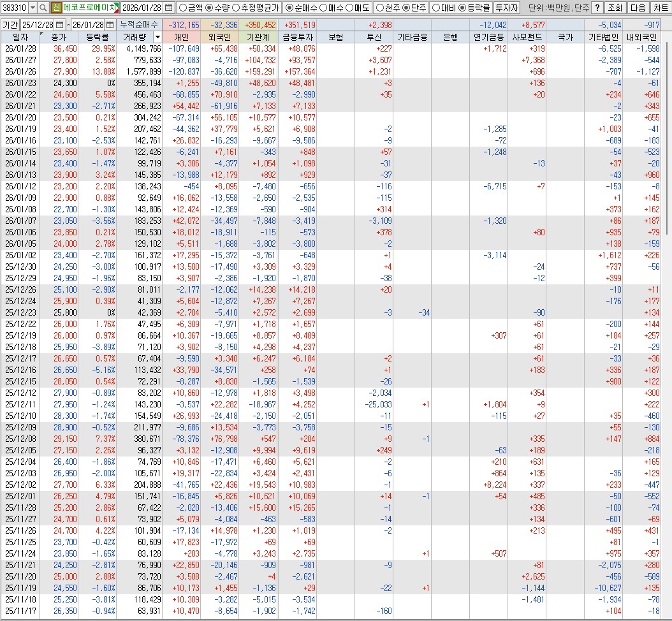The image size is (672, 621).
Task: Select the 금액 radio button
Action: click(183, 8)
